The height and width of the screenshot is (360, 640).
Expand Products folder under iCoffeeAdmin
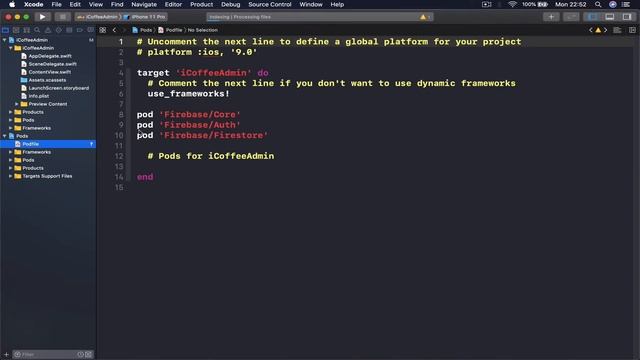pos(11,112)
